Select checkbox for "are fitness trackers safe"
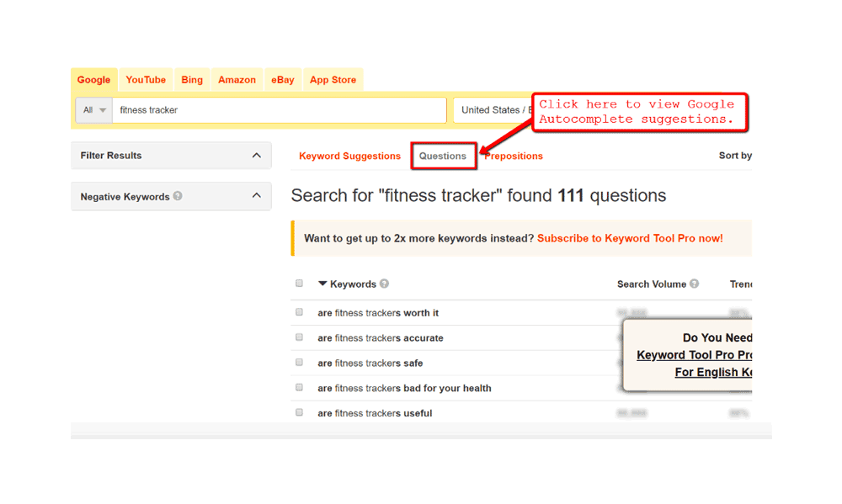 pos(299,363)
